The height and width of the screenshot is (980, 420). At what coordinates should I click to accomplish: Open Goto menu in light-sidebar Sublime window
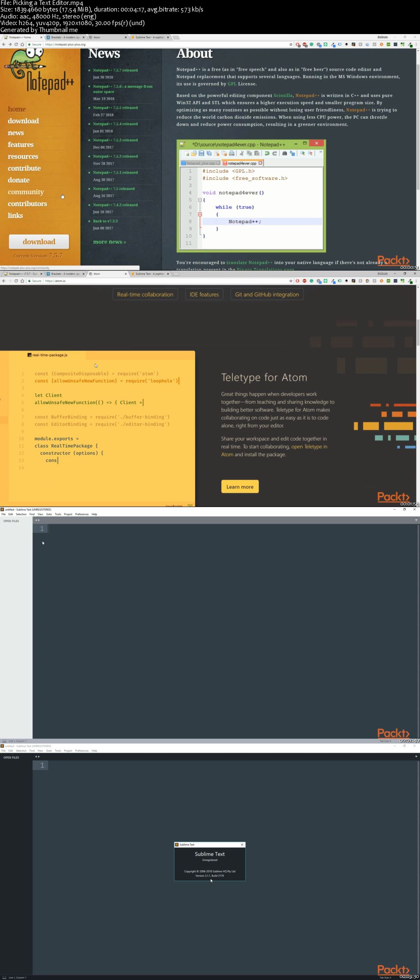point(49,514)
